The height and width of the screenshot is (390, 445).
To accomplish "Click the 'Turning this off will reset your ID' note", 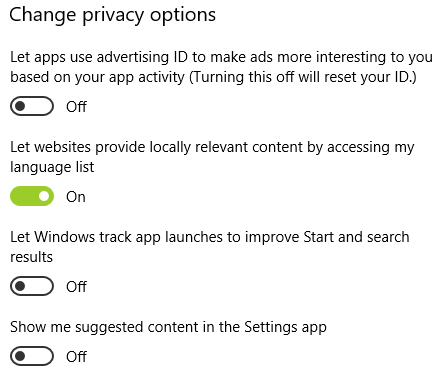I will (x=303, y=77).
